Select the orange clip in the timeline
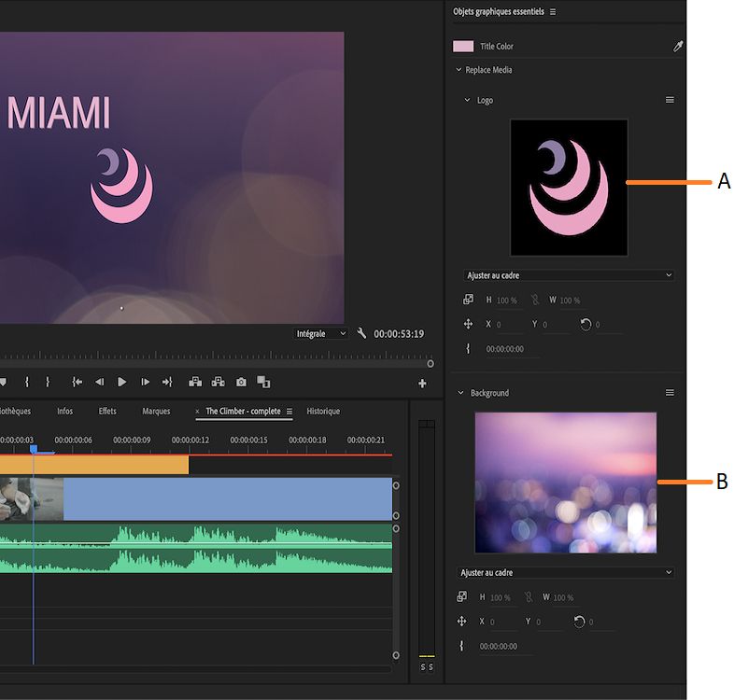This screenshot has height=700, width=734. coord(94,465)
